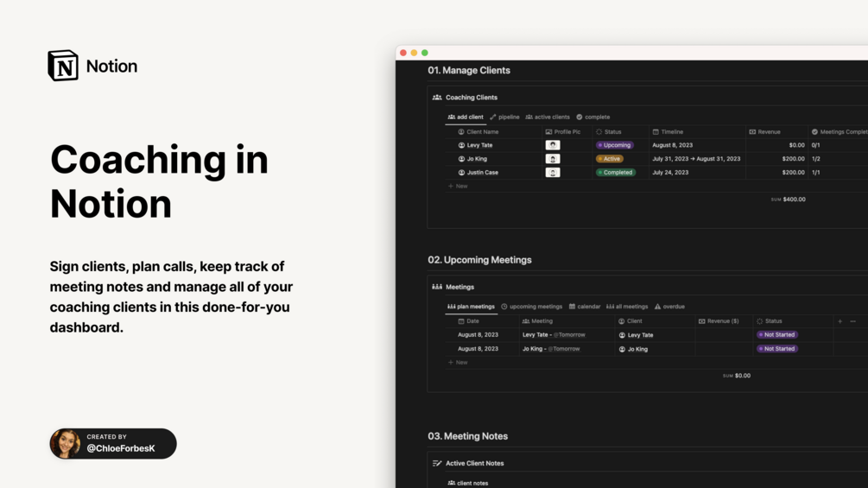Click the Timeline column header
868x488 pixels.
click(x=668, y=131)
